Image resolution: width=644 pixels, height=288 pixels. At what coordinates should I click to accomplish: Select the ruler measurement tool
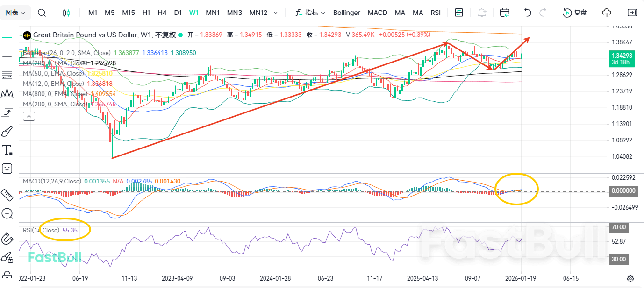[7, 195]
